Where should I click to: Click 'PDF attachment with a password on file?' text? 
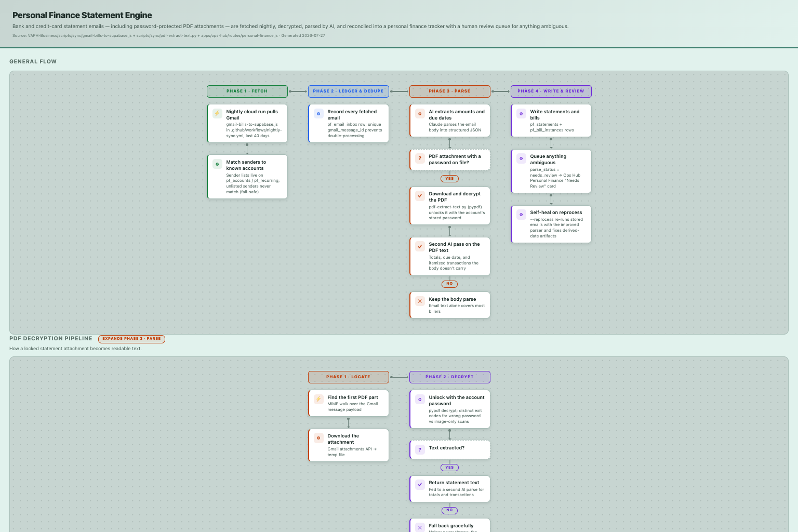(455, 159)
